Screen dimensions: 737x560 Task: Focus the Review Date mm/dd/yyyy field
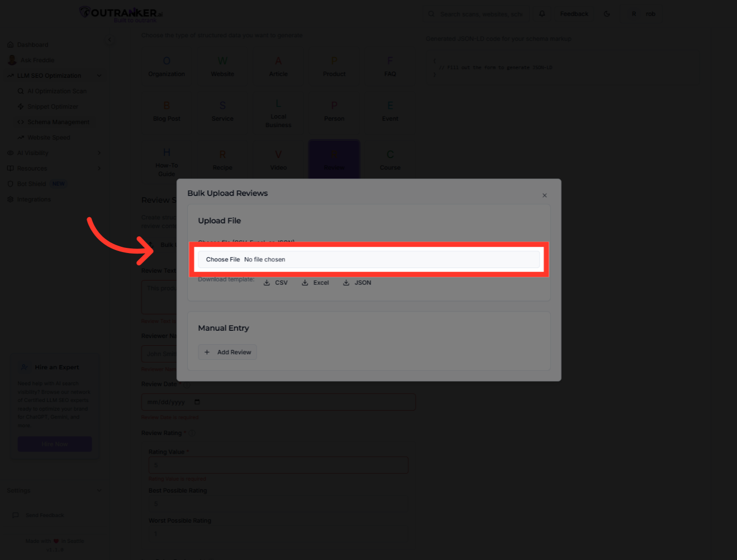click(x=278, y=402)
